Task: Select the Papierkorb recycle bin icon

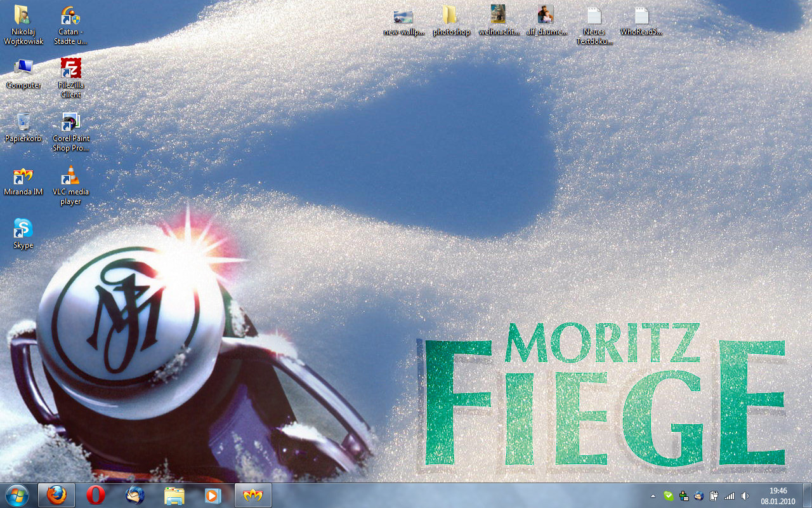Action: [23, 122]
